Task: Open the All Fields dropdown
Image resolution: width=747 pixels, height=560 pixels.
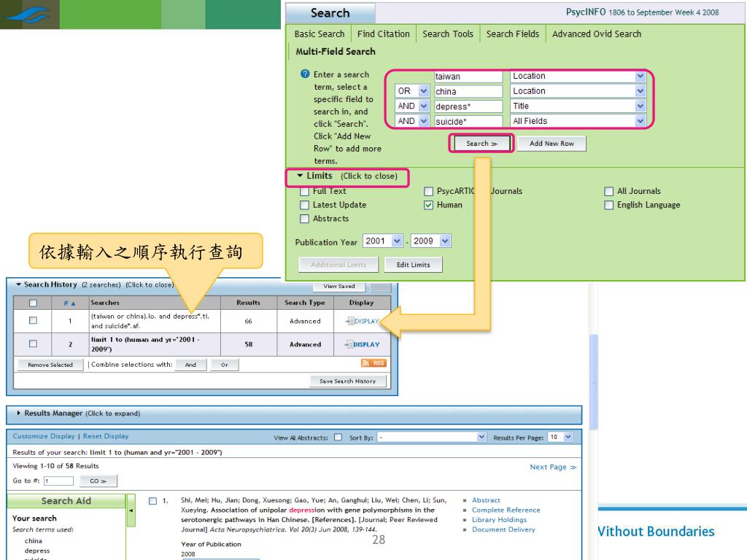Action: pyautogui.click(x=640, y=122)
